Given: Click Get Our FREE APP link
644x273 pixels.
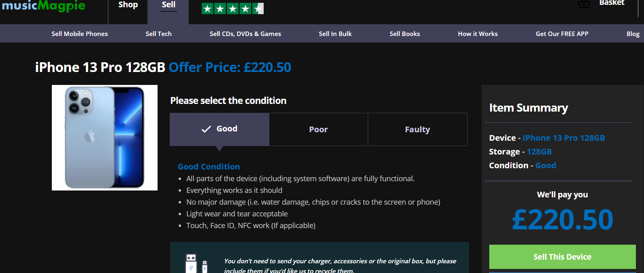Looking at the screenshot, I should (x=562, y=34).
